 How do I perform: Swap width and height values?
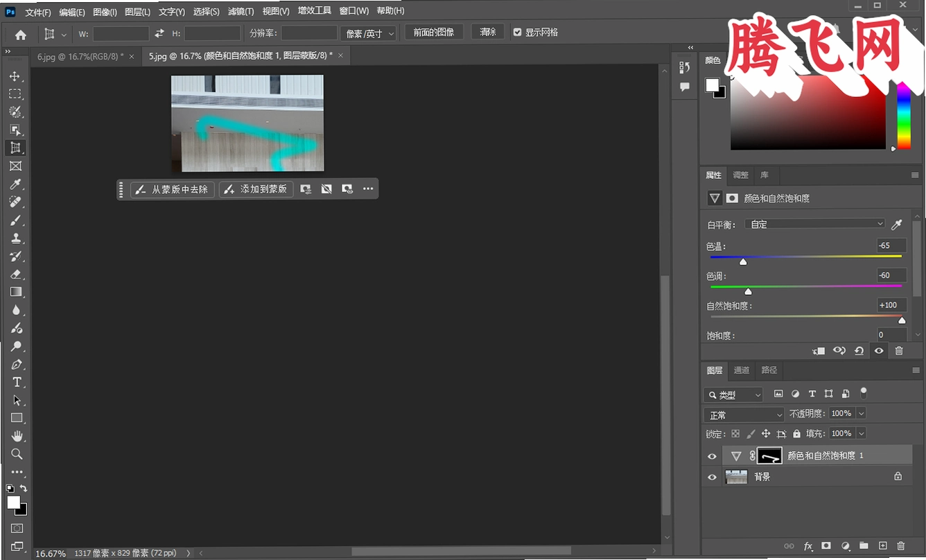[159, 33]
